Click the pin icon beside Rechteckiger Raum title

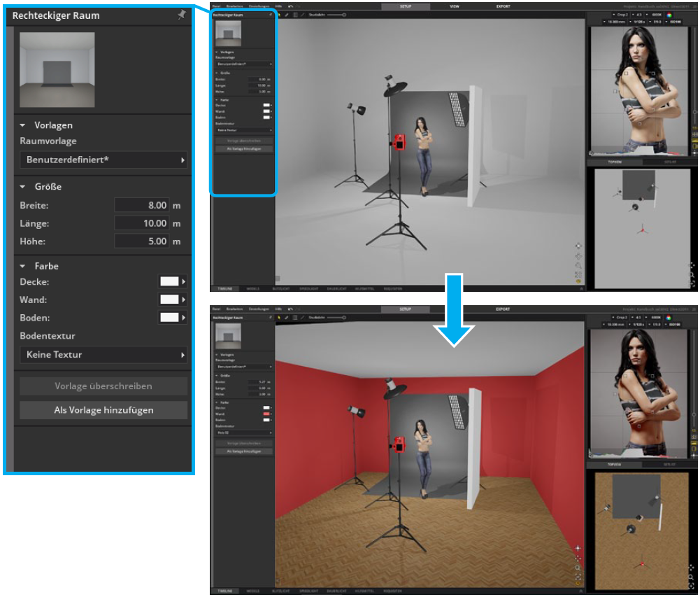[181, 15]
